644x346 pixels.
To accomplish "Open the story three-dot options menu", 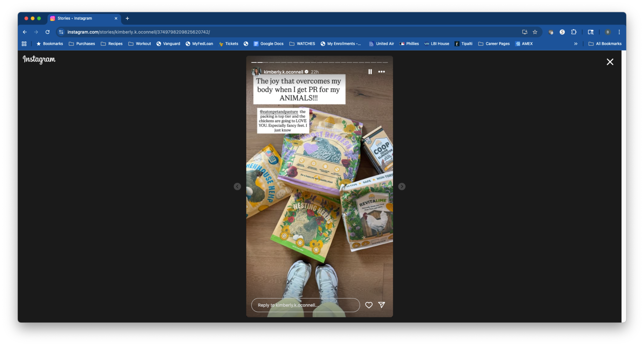I will (x=381, y=72).
